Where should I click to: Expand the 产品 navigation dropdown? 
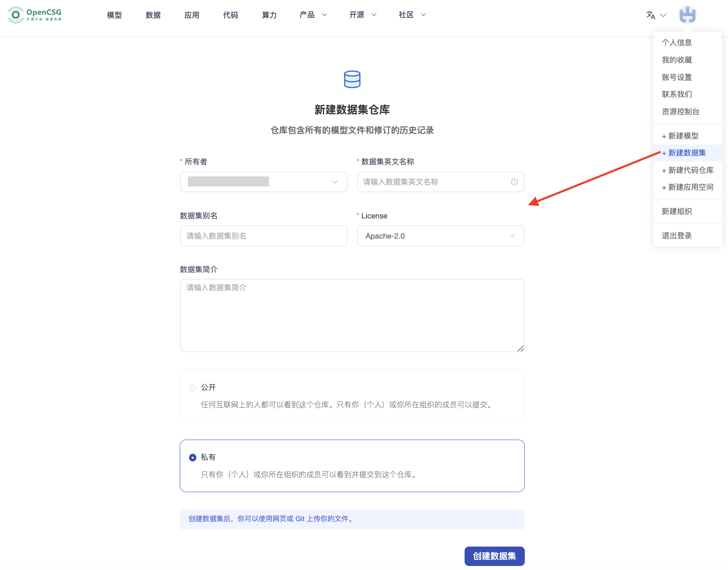pyautogui.click(x=313, y=15)
